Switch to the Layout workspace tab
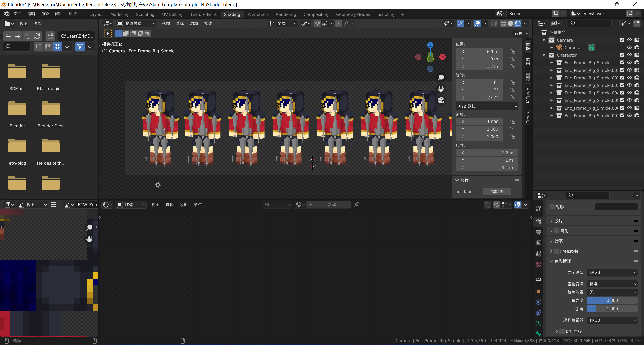 (x=96, y=14)
